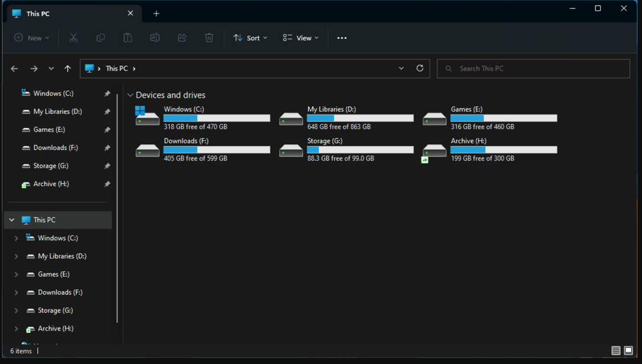Go forward with the right arrow
The image size is (642, 364).
(x=34, y=68)
